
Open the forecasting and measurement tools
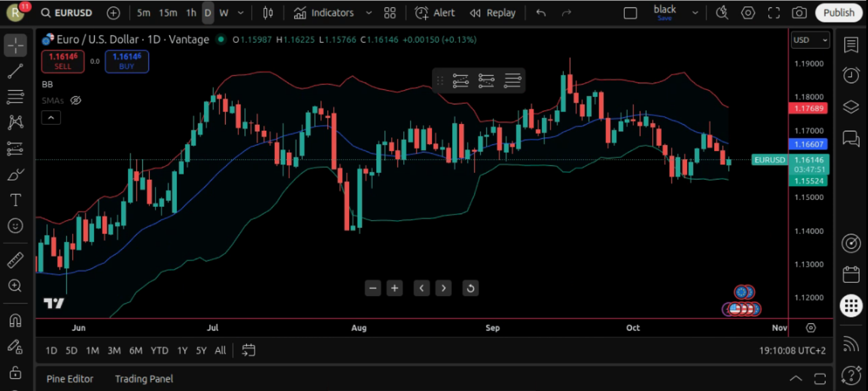(x=16, y=148)
